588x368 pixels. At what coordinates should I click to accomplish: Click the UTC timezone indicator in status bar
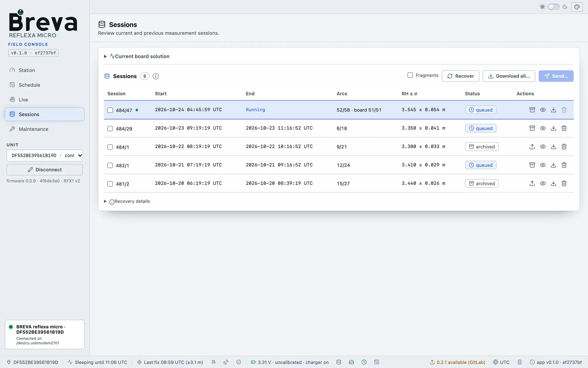501,362
